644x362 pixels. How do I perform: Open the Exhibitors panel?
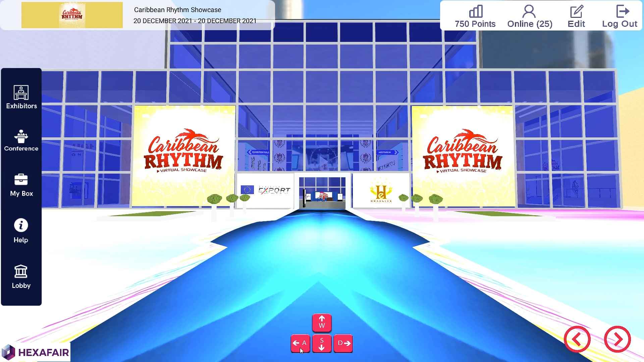[21, 96]
